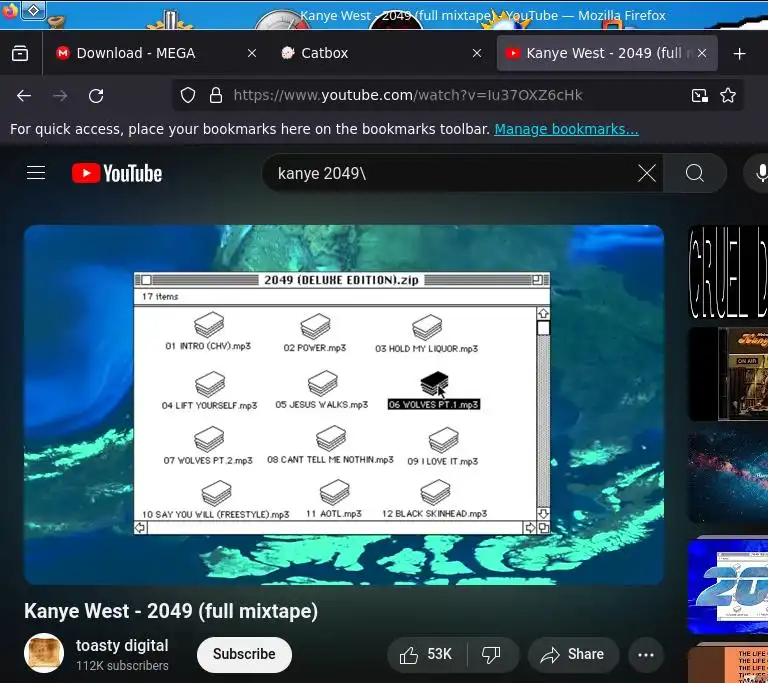Open Cruel recommended video thumbnail
Viewport: 768px width, 683px height.
728,272
